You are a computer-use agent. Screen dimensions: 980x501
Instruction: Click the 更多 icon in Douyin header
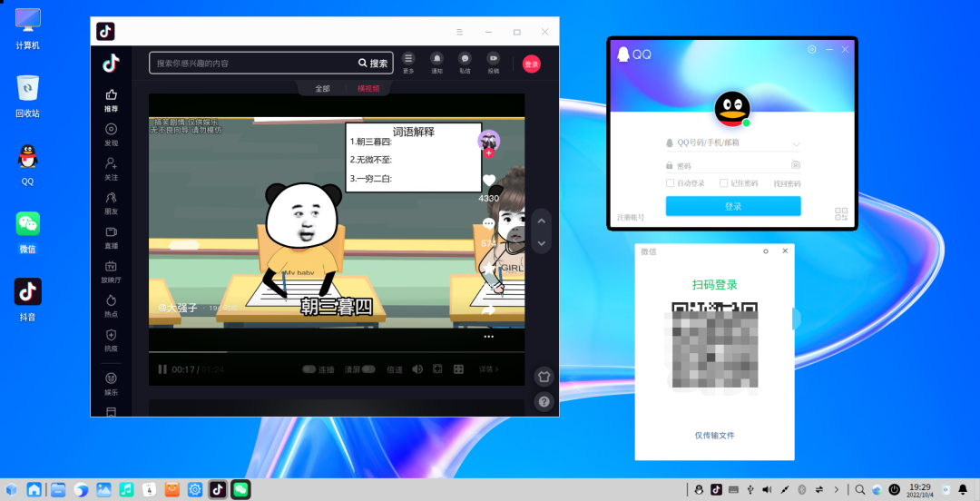tap(408, 59)
